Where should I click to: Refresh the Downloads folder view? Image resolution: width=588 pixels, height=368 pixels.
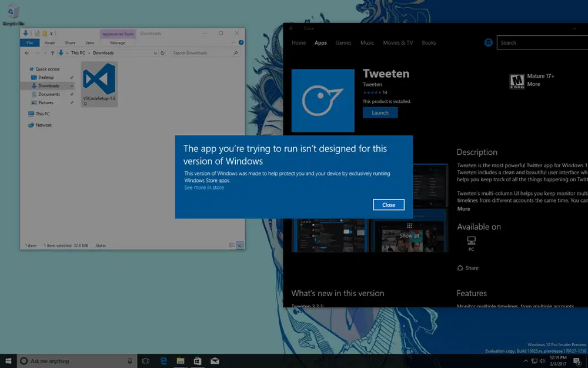[x=162, y=53]
